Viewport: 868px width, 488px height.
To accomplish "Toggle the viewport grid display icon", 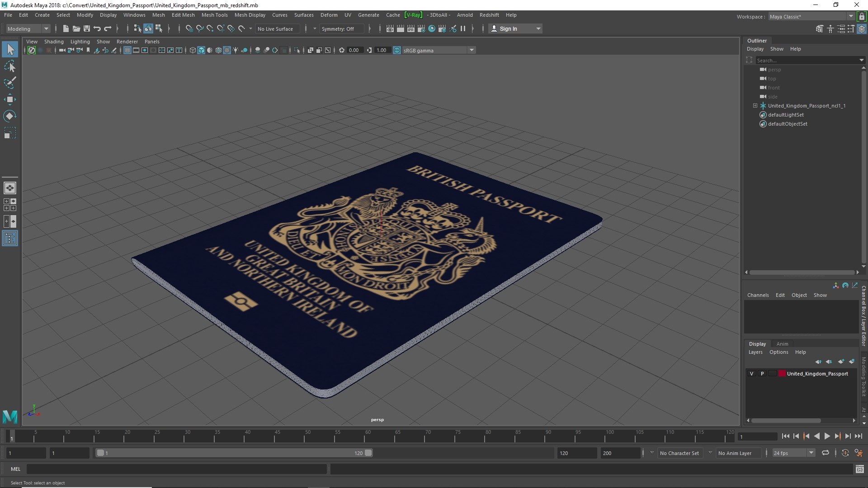I will tap(127, 50).
